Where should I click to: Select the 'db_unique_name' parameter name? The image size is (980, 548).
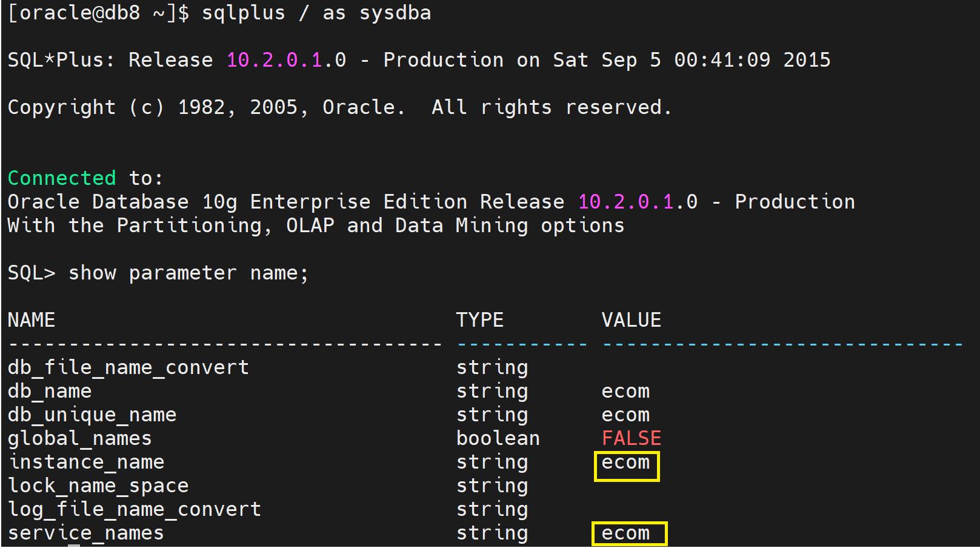[x=92, y=415]
